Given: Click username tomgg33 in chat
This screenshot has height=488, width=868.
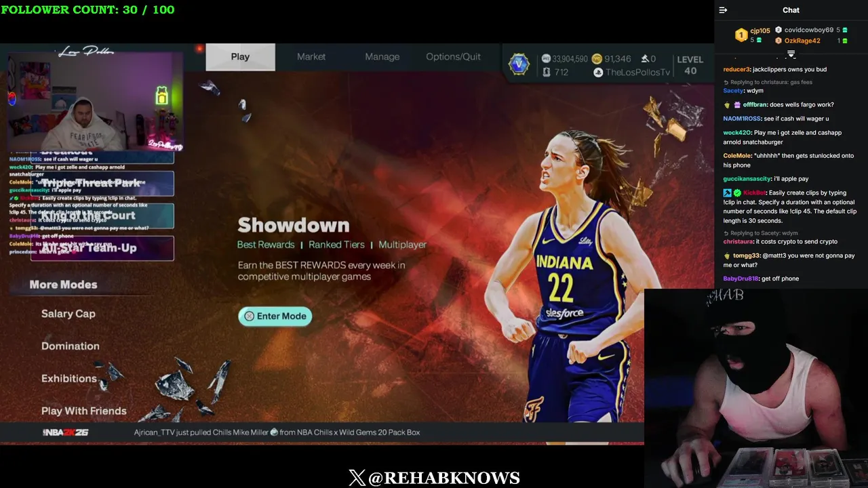Looking at the screenshot, I should tap(746, 256).
